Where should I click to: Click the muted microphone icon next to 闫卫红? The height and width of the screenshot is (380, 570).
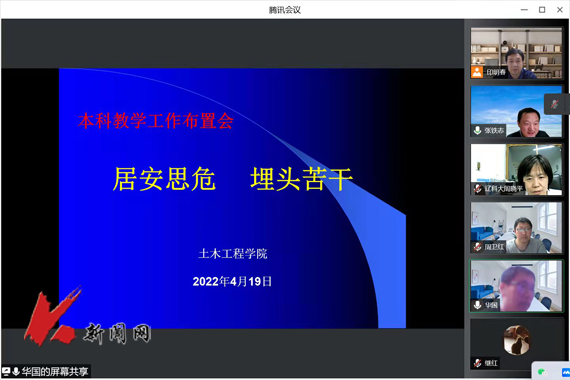click(x=478, y=247)
